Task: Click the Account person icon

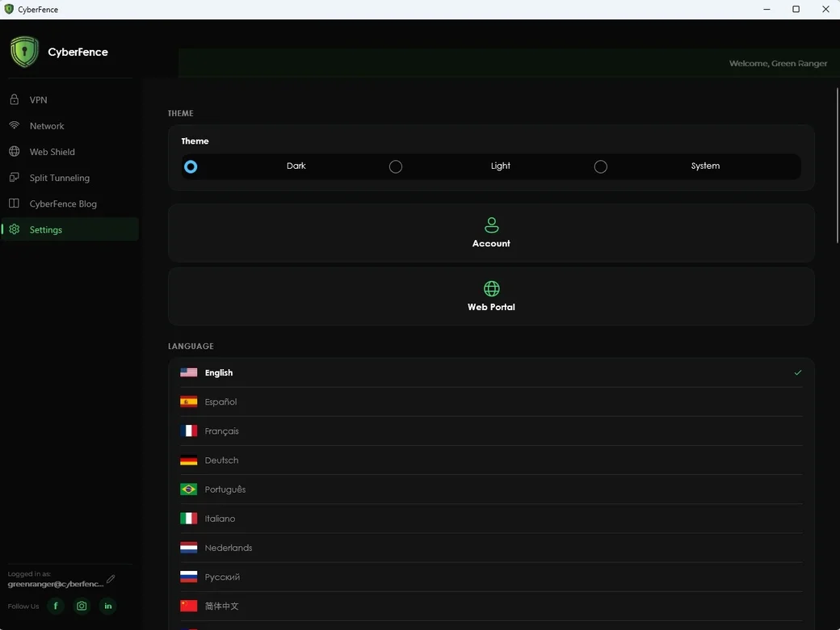Action: (x=491, y=225)
